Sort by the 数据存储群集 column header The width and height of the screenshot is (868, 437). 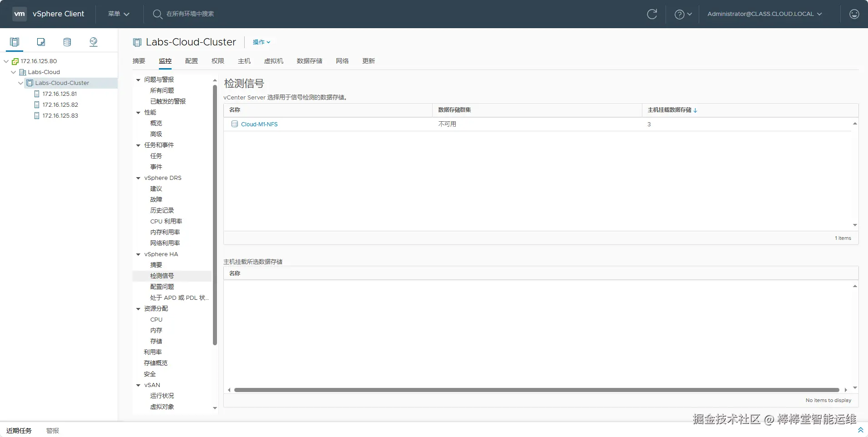454,110
